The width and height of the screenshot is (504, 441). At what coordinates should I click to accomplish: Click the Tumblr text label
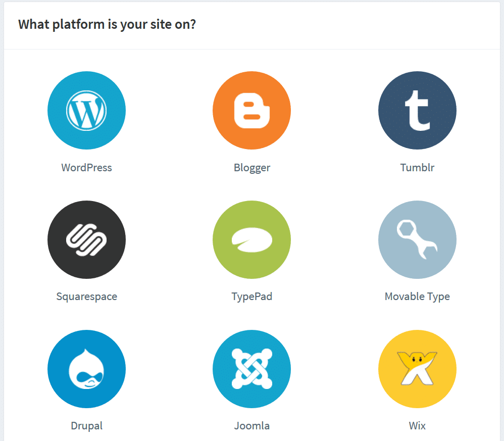[417, 168]
